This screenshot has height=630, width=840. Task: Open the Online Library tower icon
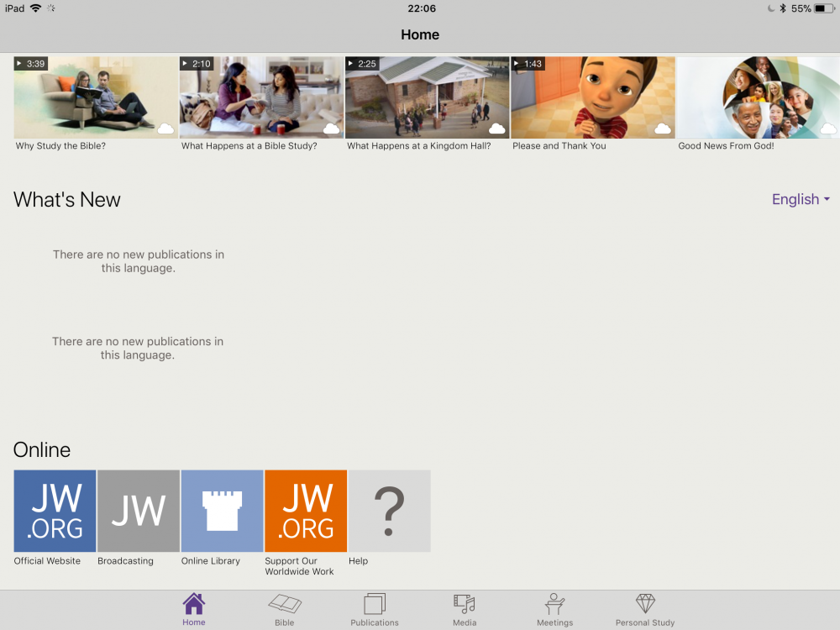pos(222,511)
